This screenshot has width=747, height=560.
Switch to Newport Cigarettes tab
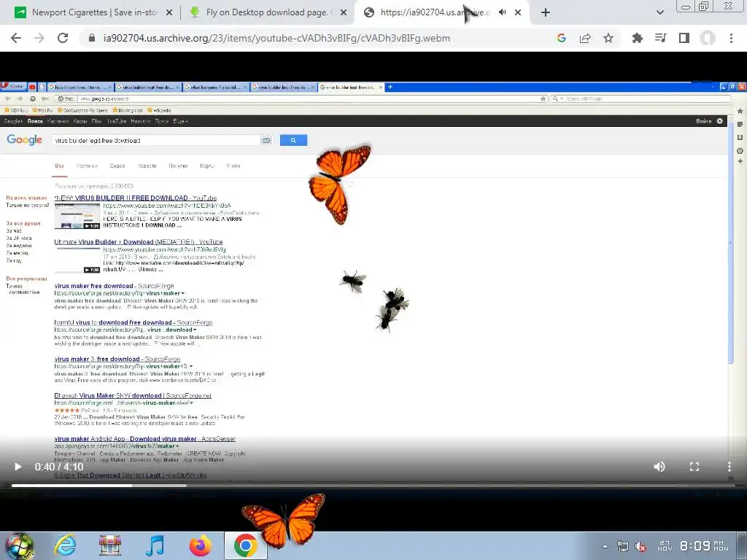click(x=93, y=13)
